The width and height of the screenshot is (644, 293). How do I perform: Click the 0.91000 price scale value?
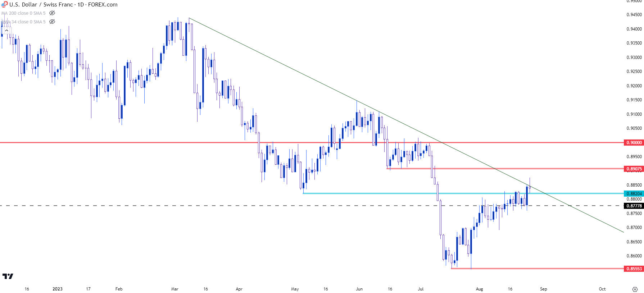click(634, 114)
